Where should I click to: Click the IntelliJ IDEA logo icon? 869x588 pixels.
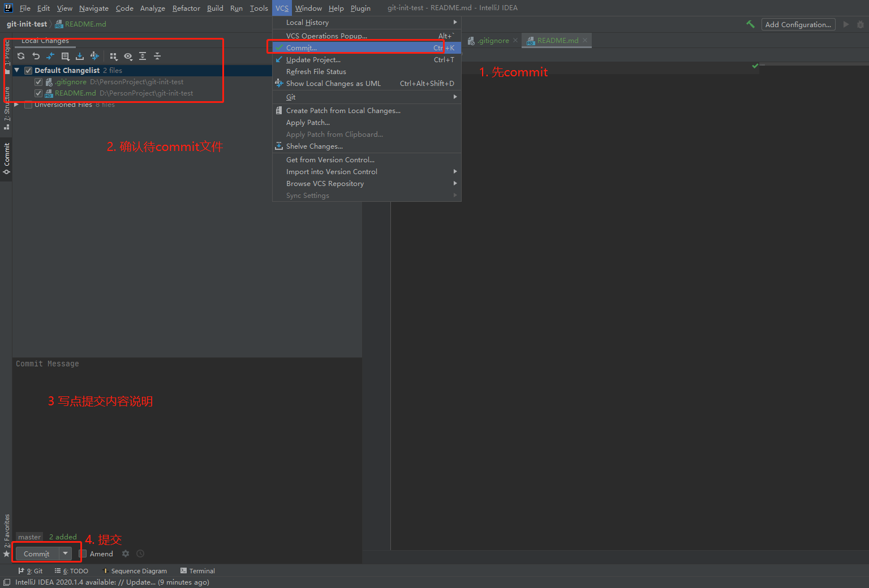point(8,8)
